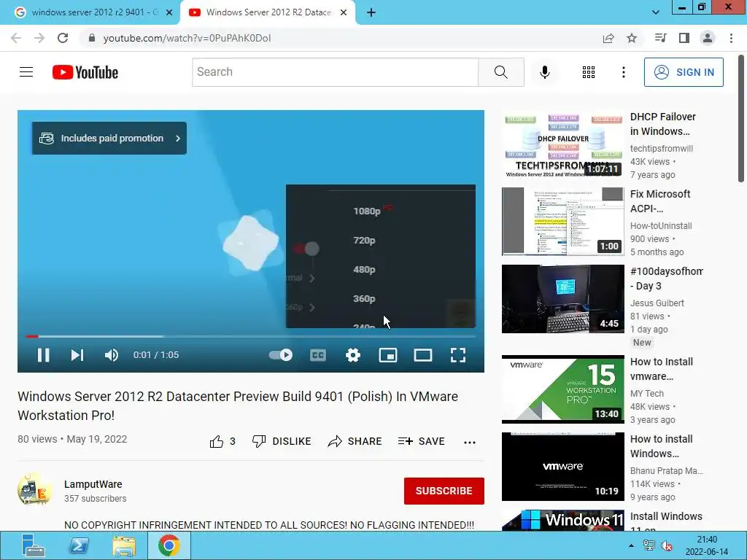Go forward in browser history
Viewport: 747px width, 560px height.
[x=39, y=38]
